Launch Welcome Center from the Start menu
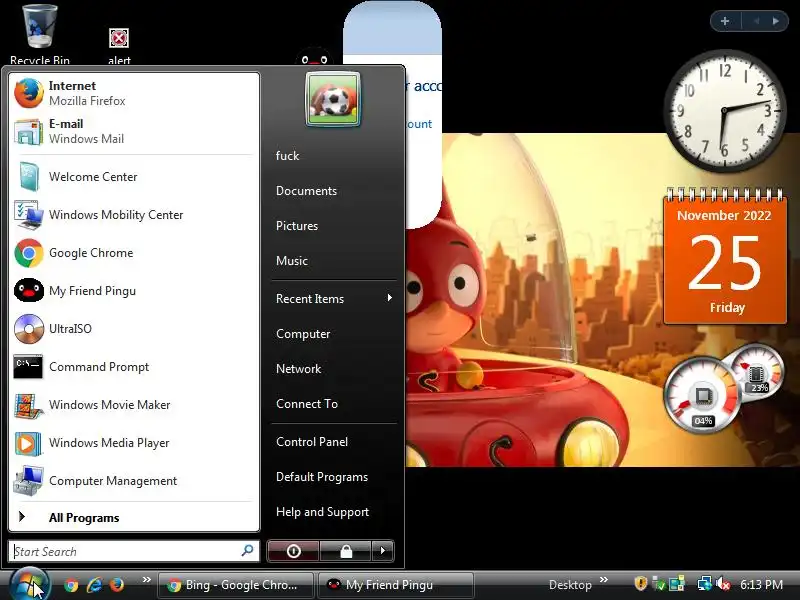This screenshot has width=800, height=600. click(134, 177)
